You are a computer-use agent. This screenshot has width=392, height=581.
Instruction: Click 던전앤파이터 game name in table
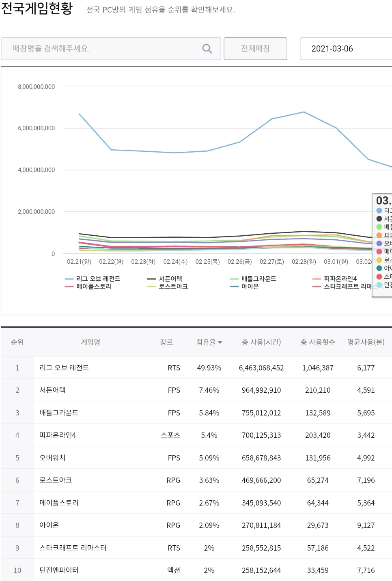click(x=59, y=570)
